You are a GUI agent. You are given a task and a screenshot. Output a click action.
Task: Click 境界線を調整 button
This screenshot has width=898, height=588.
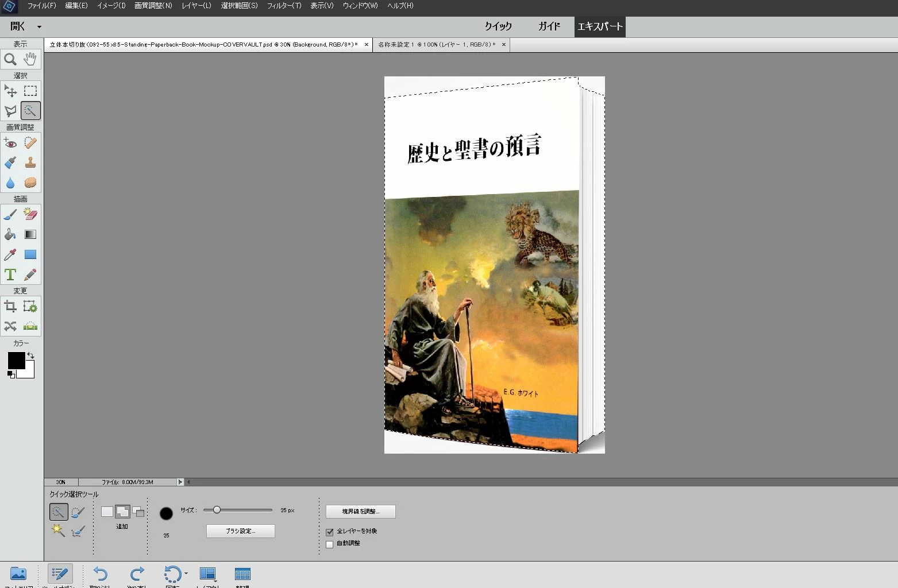click(x=361, y=511)
